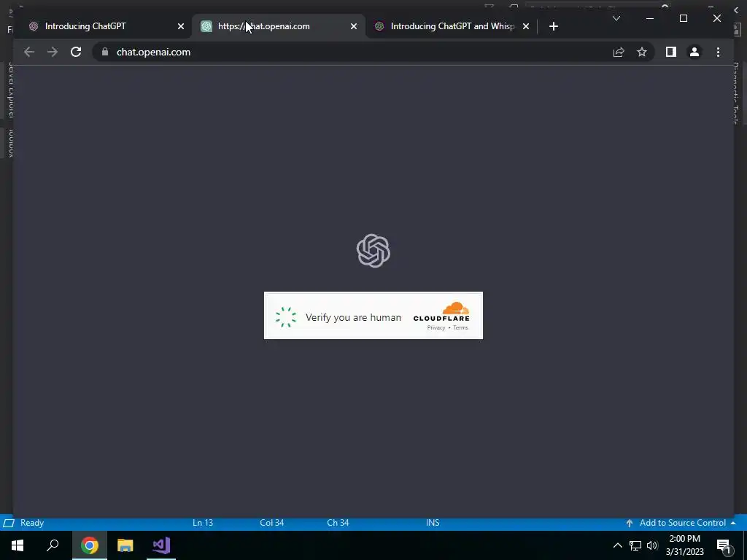The height and width of the screenshot is (560, 747).
Task: Show hidden system tray icons
Action: (x=617, y=545)
